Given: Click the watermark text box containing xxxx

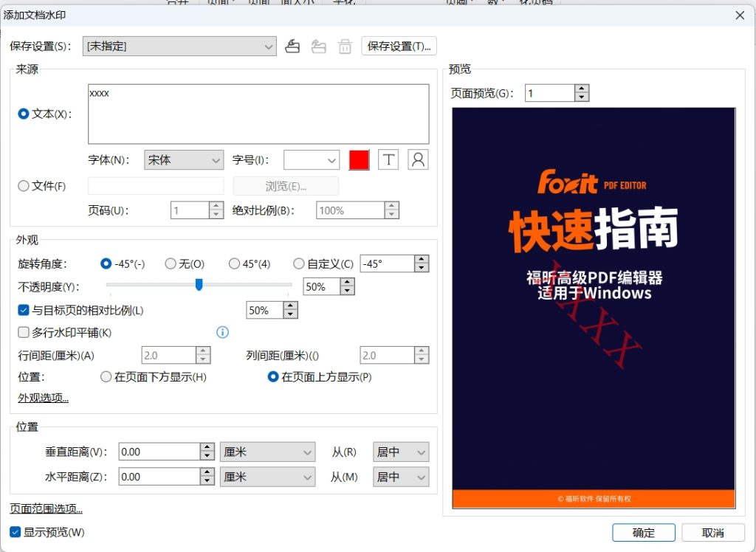Looking at the screenshot, I should point(258,114).
